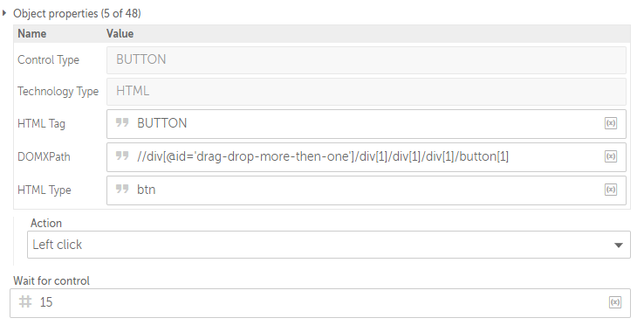Click variable insert icon in Wait for control
The image size is (644, 332).
[x=615, y=302]
